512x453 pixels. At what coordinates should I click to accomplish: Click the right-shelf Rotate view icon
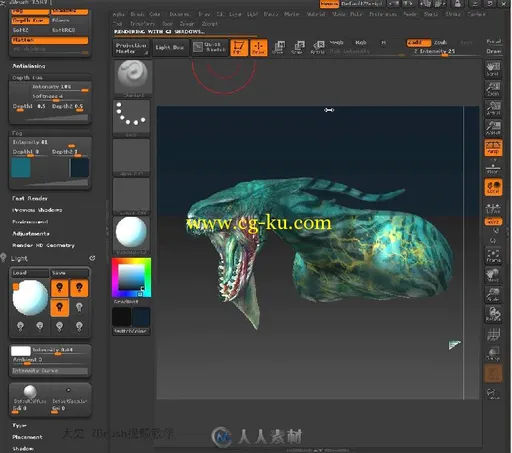tap(493, 314)
